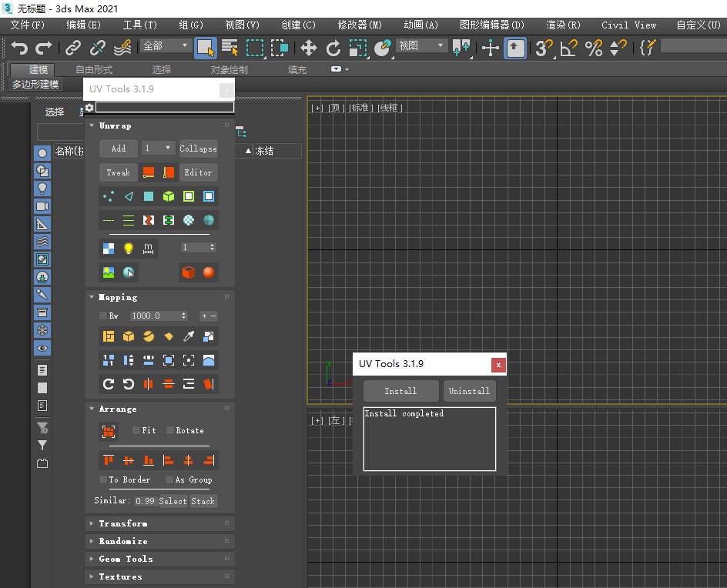Display lights filter in scene explorer
The height and width of the screenshot is (588, 727).
(42, 189)
